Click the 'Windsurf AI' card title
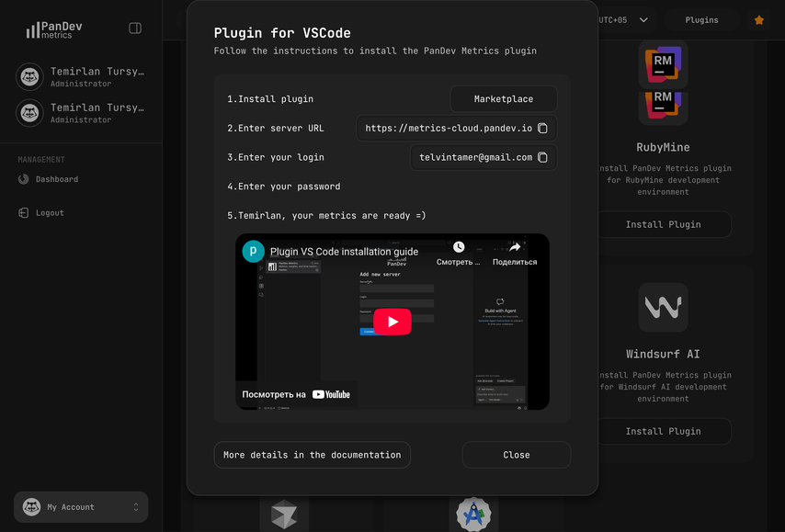This screenshot has height=532, width=785. 663,355
